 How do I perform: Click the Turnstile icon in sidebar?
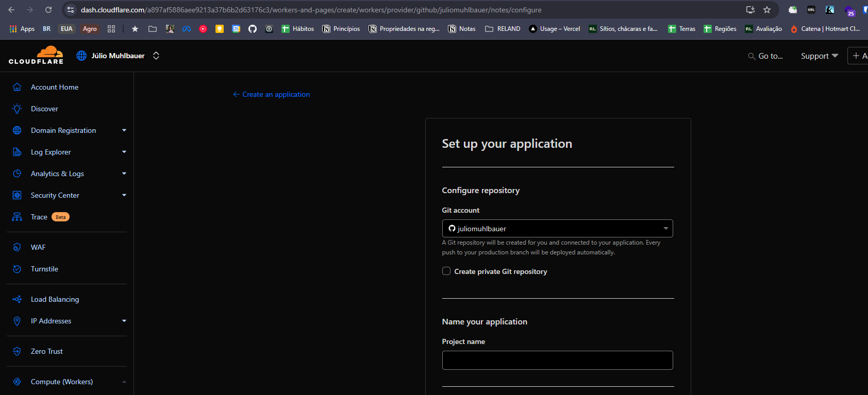(x=17, y=269)
